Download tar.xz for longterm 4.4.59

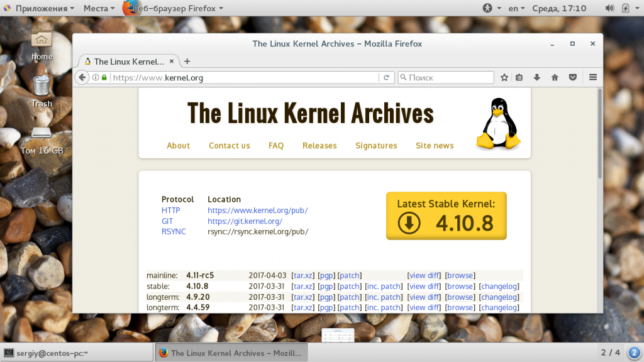(x=303, y=307)
